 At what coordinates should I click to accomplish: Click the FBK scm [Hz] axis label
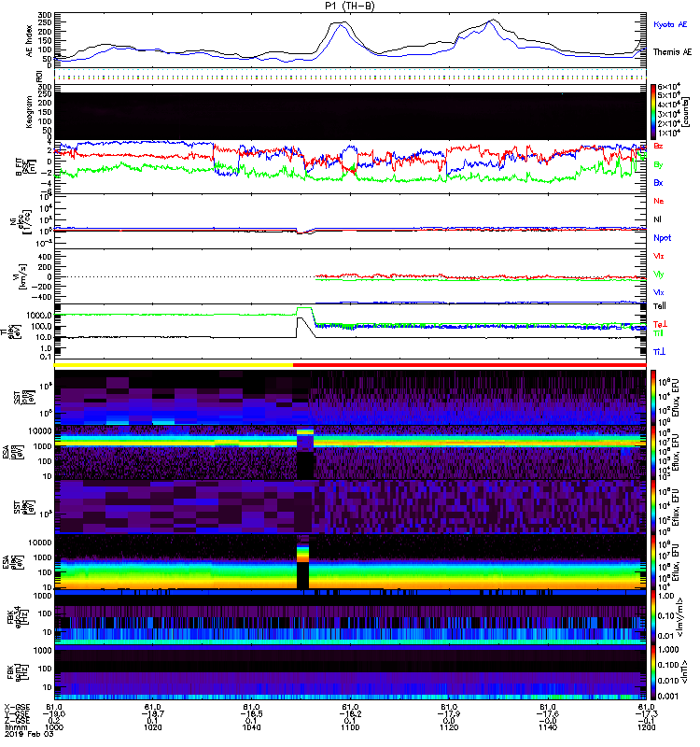click(18, 671)
